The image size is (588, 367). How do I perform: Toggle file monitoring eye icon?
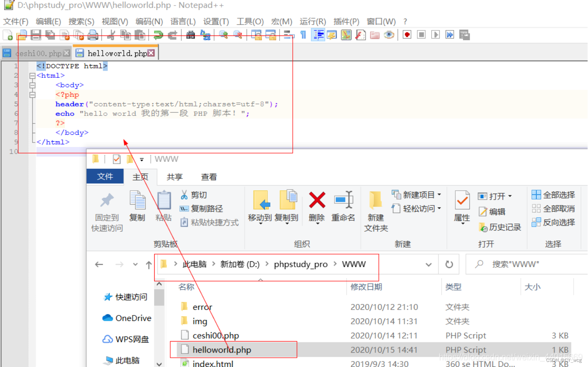tap(389, 35)
